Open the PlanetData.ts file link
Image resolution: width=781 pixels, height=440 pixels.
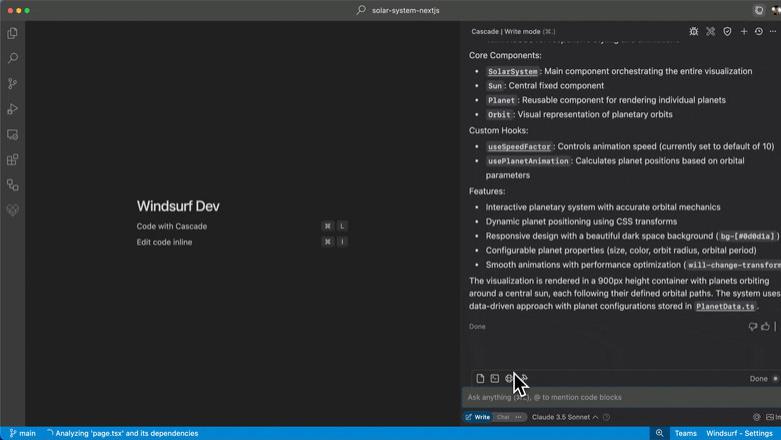(x=725, y=306)
